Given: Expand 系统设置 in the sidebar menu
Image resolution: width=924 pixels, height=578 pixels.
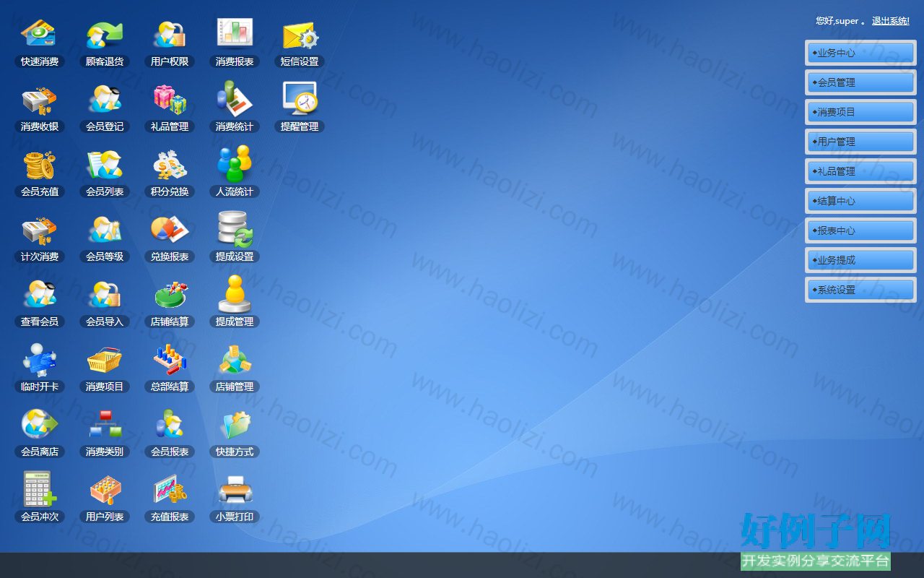Looking at the screenshot, I should tap(860, 290).
